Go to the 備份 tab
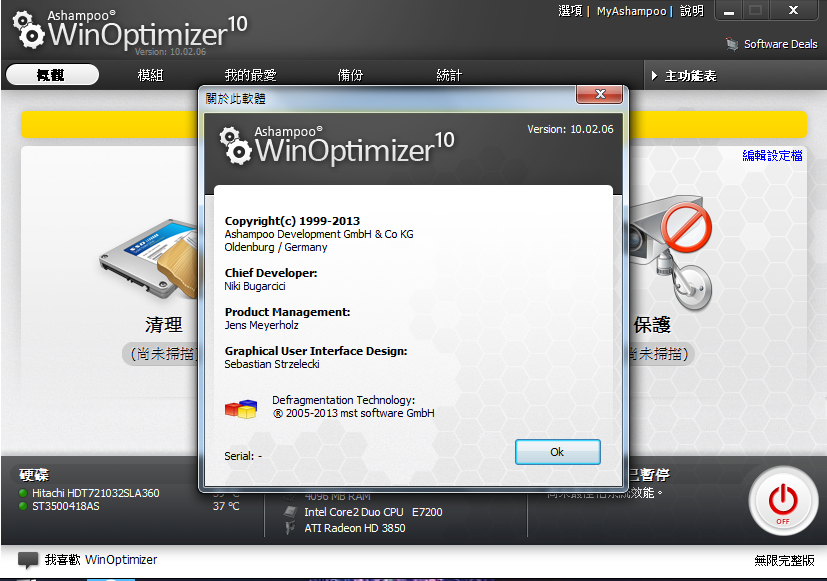 coord(350,75)
